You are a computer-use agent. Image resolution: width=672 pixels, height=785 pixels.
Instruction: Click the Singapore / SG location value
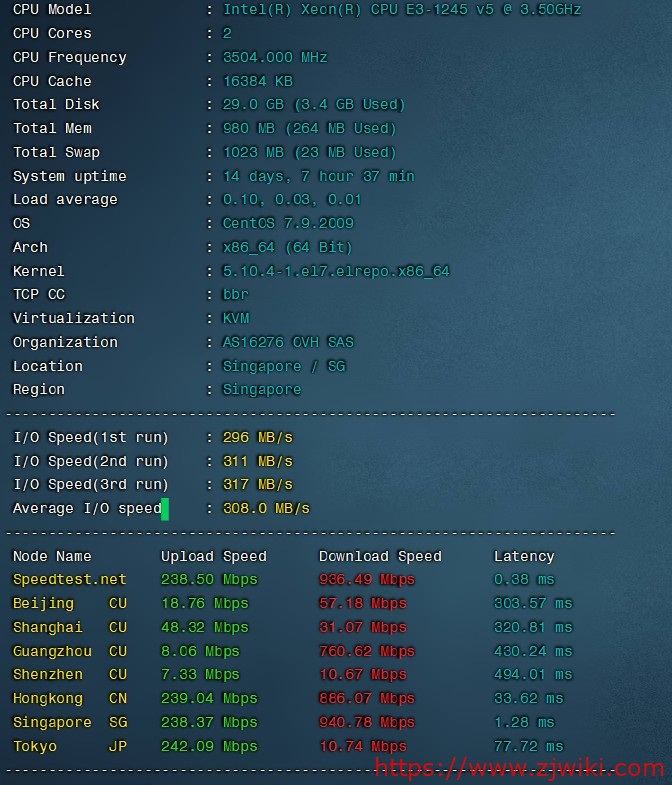click(x=283, y=367)
